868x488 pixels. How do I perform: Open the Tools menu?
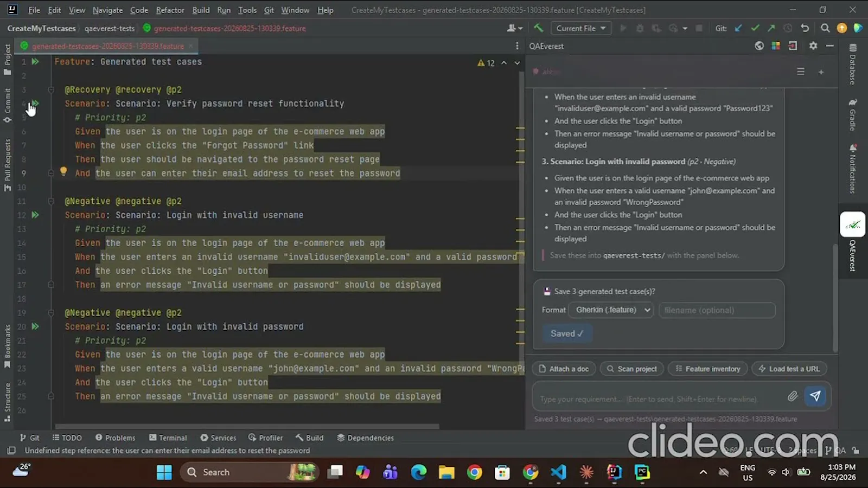[x=247, y=10]
